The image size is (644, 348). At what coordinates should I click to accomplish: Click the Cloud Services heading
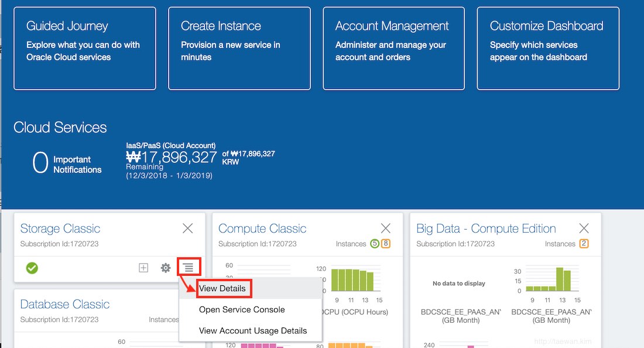pos(60,127)
